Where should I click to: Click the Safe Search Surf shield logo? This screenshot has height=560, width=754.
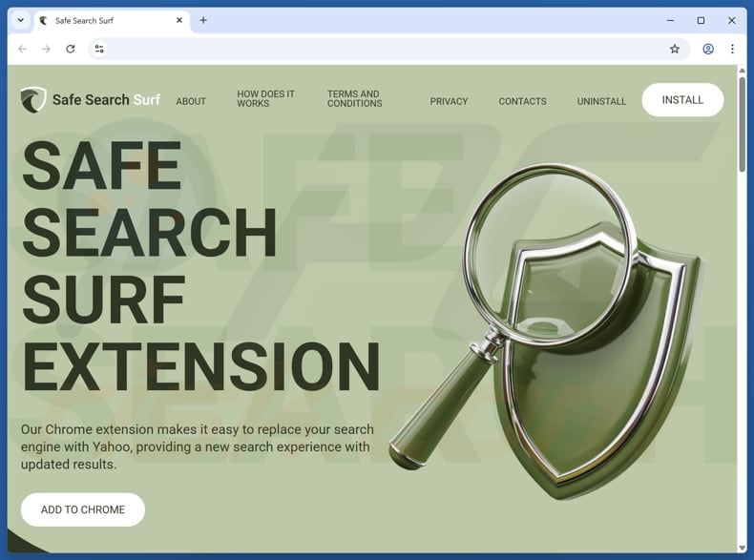click(x=33, y=100)
